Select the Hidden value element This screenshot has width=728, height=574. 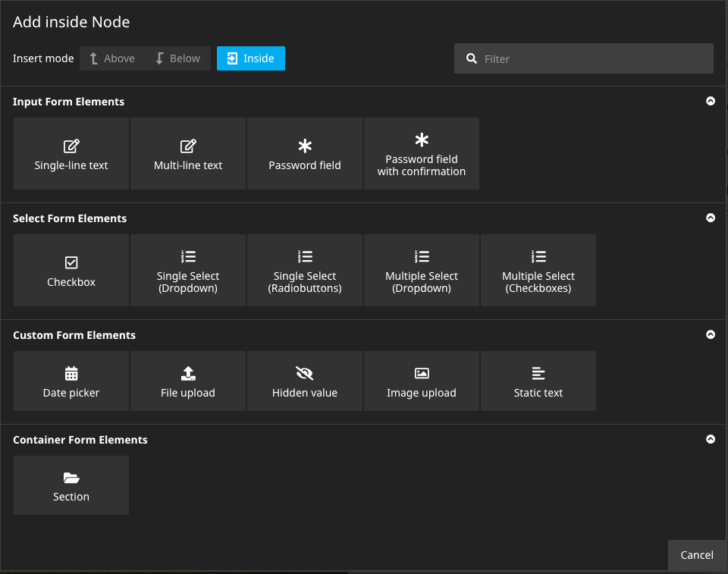(304, 381)
